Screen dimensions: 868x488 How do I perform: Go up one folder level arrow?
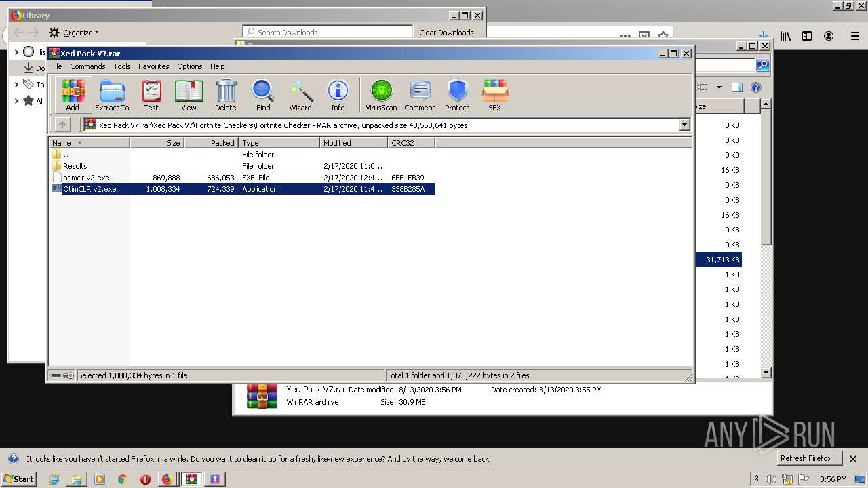pyautogui.click(x=62, y=125)
